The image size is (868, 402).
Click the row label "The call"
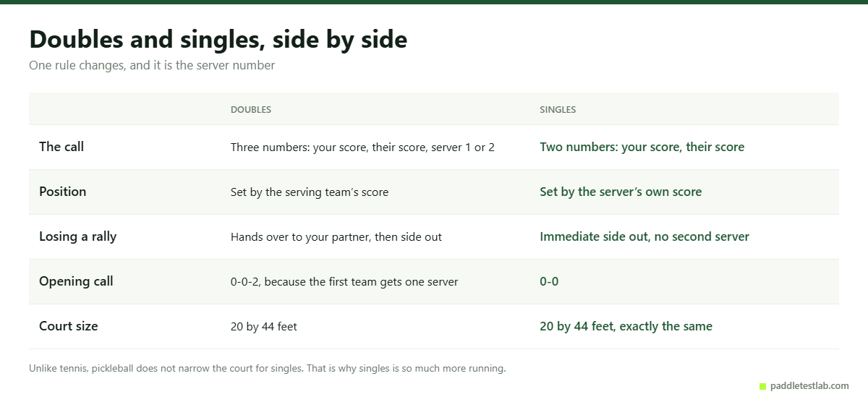[61, 147]
